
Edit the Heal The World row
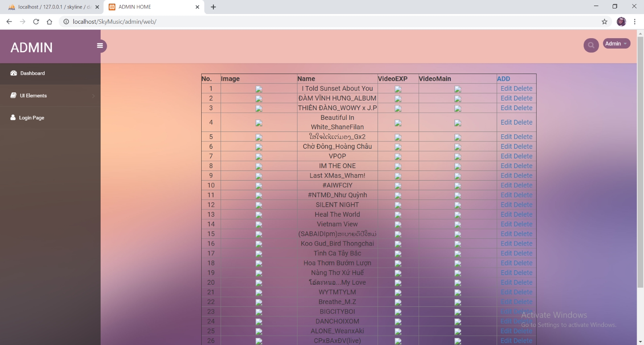pos(506,214)
